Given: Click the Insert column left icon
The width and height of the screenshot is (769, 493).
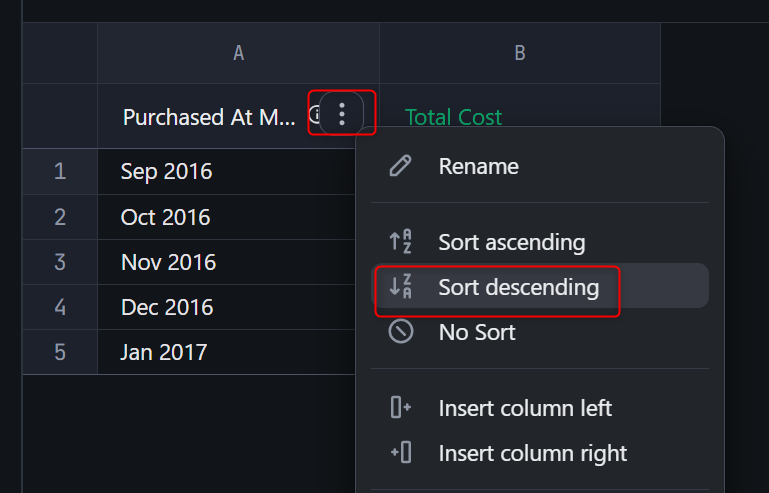Looking at the screenshot, I should 401,408.
